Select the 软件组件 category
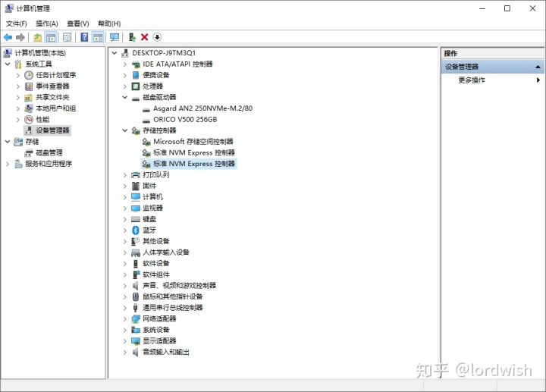This screenshot has width=546, height=392. click(x=156, y=274)
